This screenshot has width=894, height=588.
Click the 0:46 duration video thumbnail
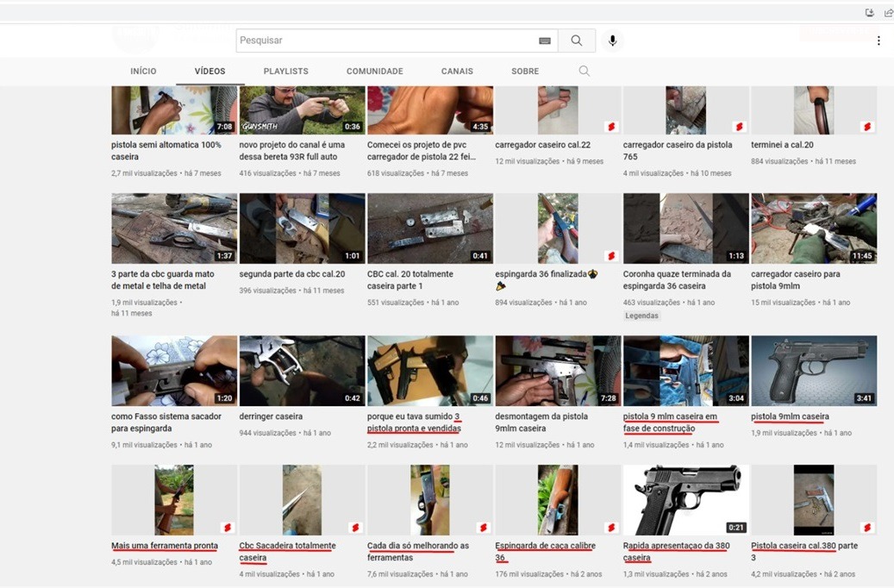click(x=430, y=371)
